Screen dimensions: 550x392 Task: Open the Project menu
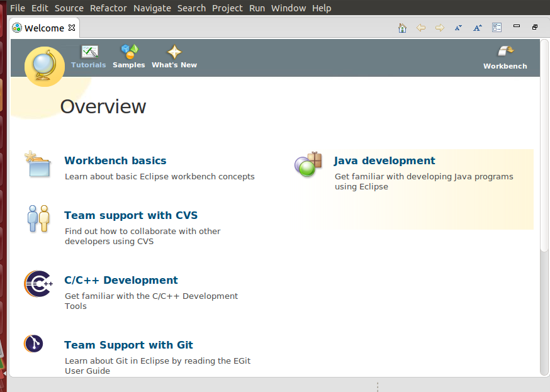tap(227, 8)
